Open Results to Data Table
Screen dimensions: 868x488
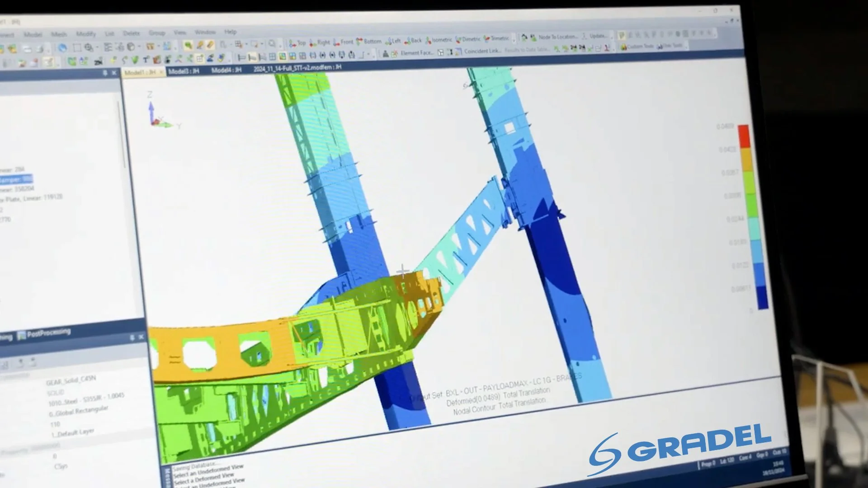528,51
